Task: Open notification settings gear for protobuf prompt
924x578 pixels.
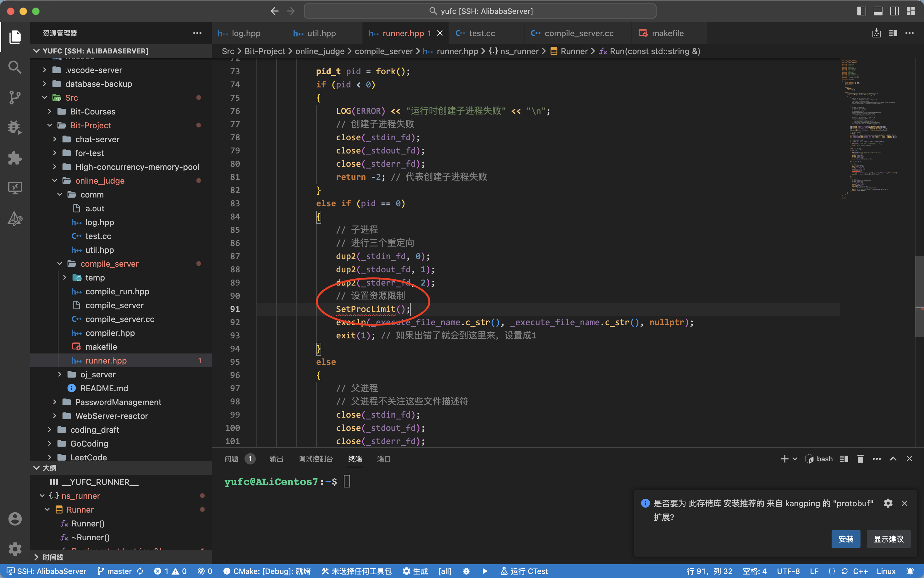Action: (x=888, y=503)
